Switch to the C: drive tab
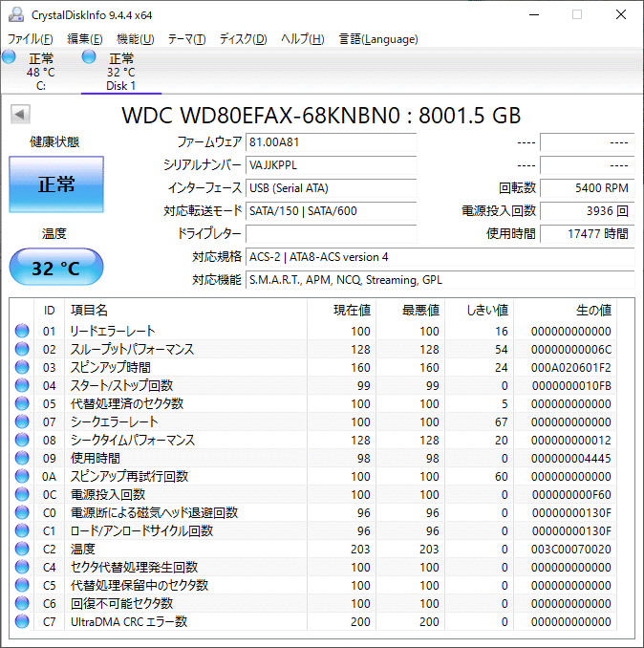 pos(40,72)
